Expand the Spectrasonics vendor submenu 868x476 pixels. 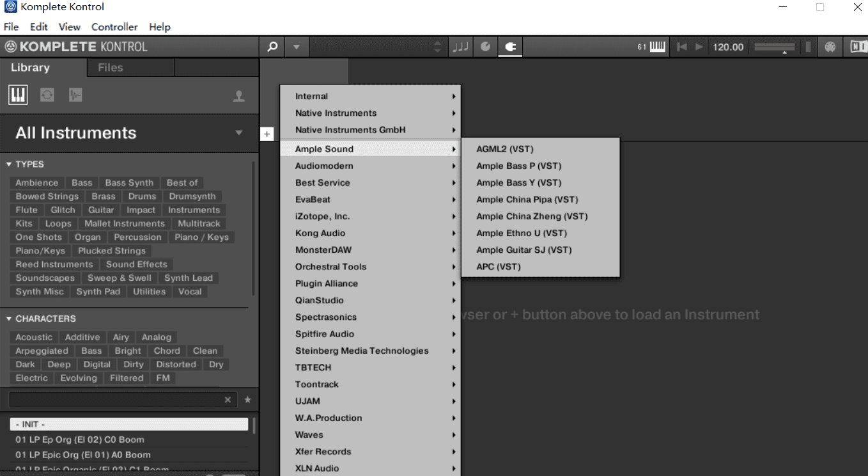[x=370, y=317]
